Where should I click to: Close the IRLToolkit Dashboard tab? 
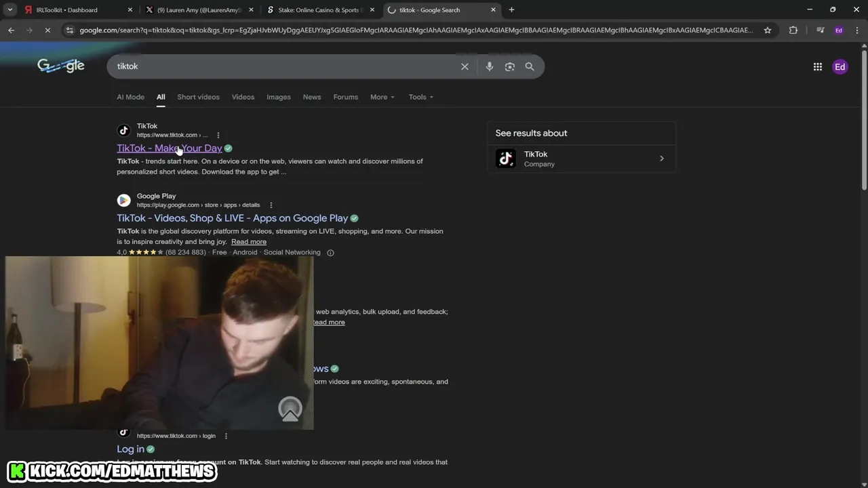(x=130, y=10)
